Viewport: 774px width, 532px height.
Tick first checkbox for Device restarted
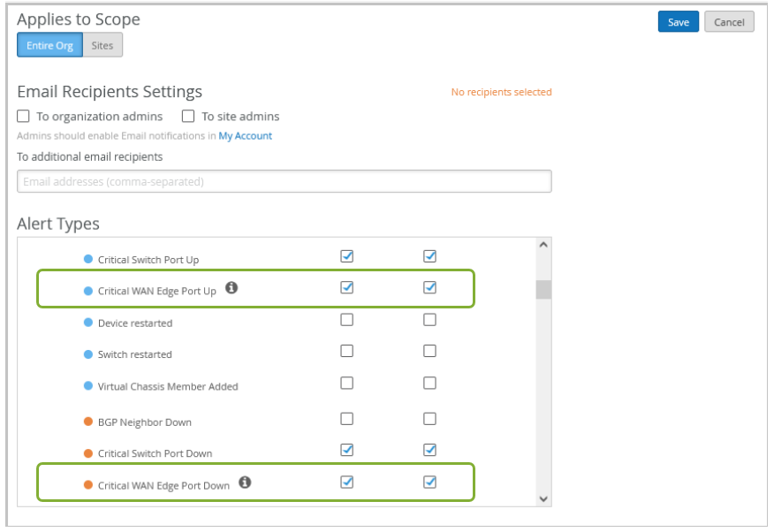click(347, 320)
